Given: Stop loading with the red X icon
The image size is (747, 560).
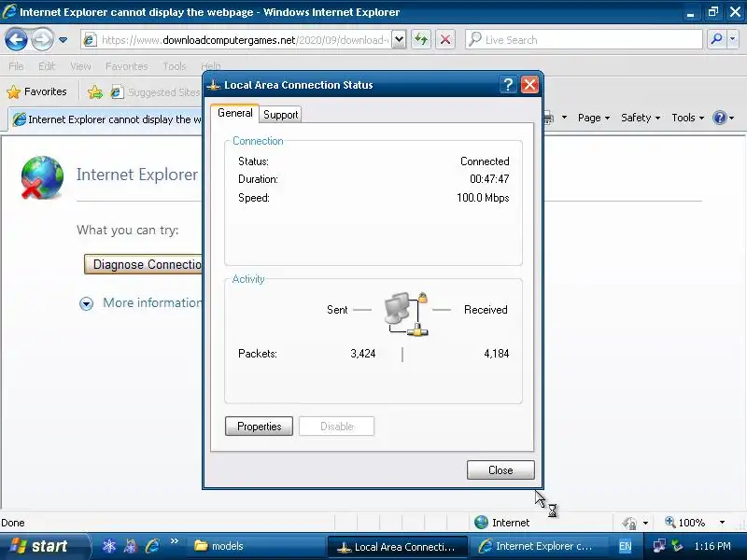Looking at the screenshot, I should tap(445, 39).
